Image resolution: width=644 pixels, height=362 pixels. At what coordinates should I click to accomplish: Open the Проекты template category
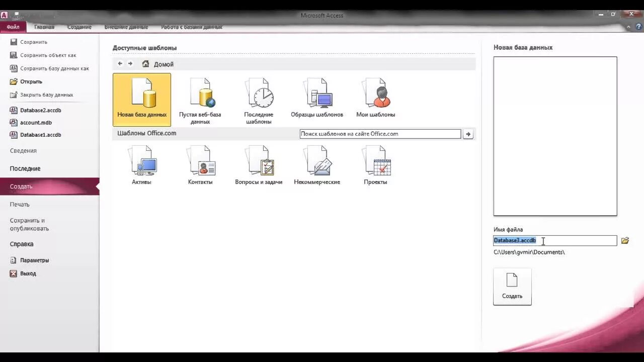(376, 165)
